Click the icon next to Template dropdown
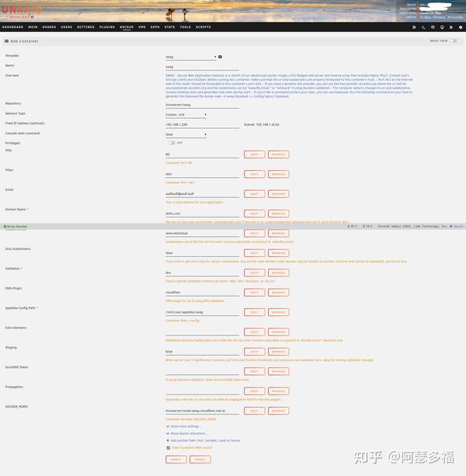Screen dimensions: 466x476 click(x=220, y=57)
